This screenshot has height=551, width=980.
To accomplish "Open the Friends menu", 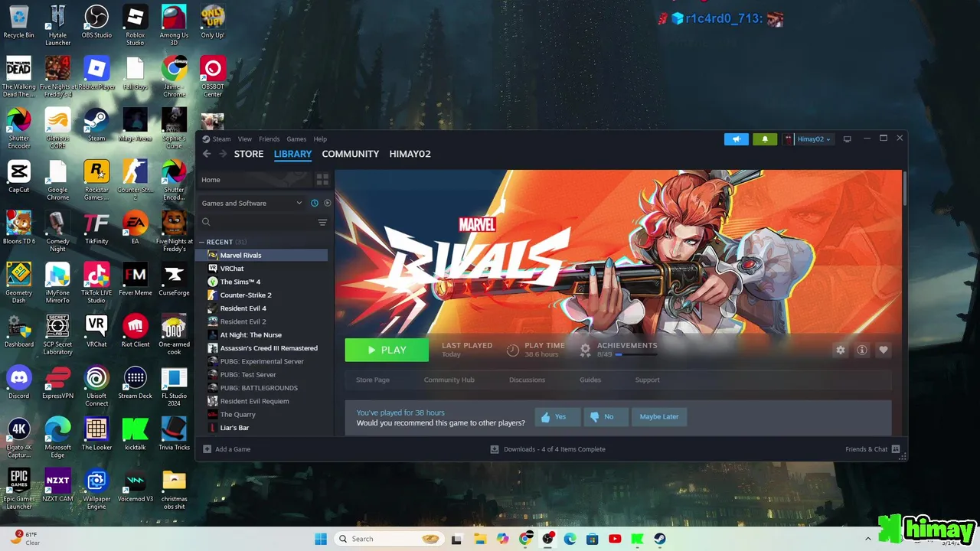I will [x=269, y=139].
